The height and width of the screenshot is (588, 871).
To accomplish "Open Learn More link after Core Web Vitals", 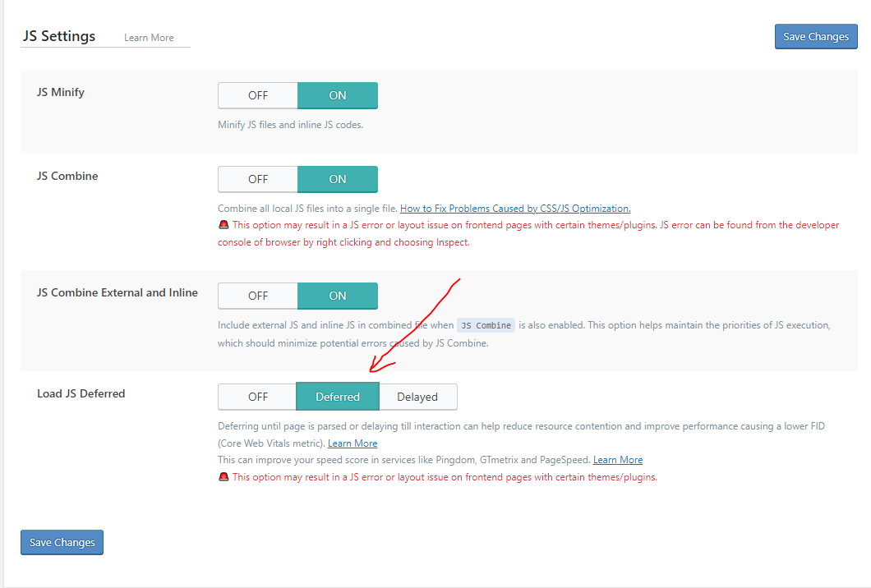I will coord(353,443).
